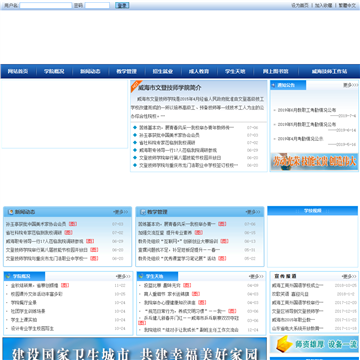Screen dimensions: 360x360
Task: Click the speaker icon beside 通知公告
Action: click(274, 85)
